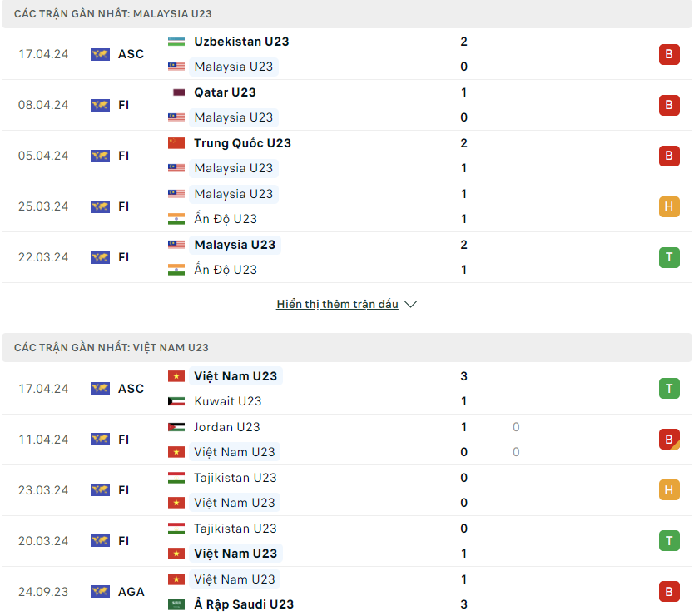
Task: Click the Kuwait U23 flag icon
Action: (176, 401)
